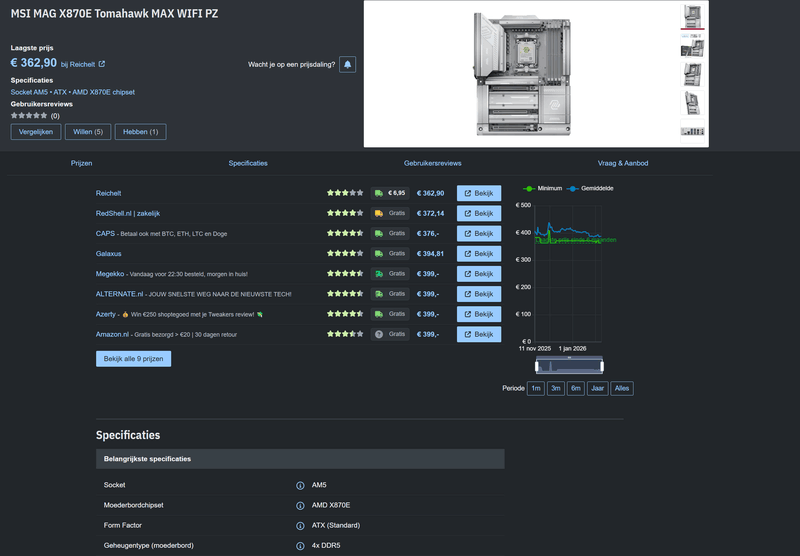This screenshot has height=556, width=800.
Task: Click the Hebben (1) button
Action: click(140, 132)
